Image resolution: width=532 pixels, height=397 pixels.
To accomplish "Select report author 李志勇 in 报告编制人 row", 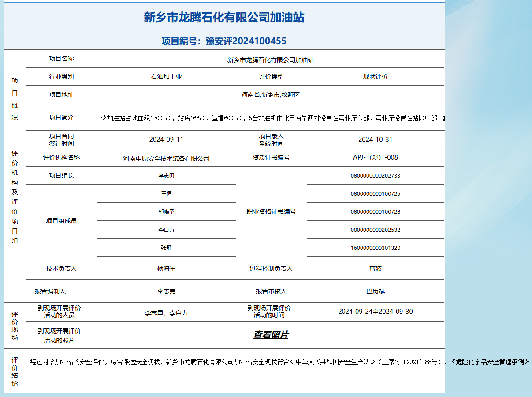I will [166, 291].
